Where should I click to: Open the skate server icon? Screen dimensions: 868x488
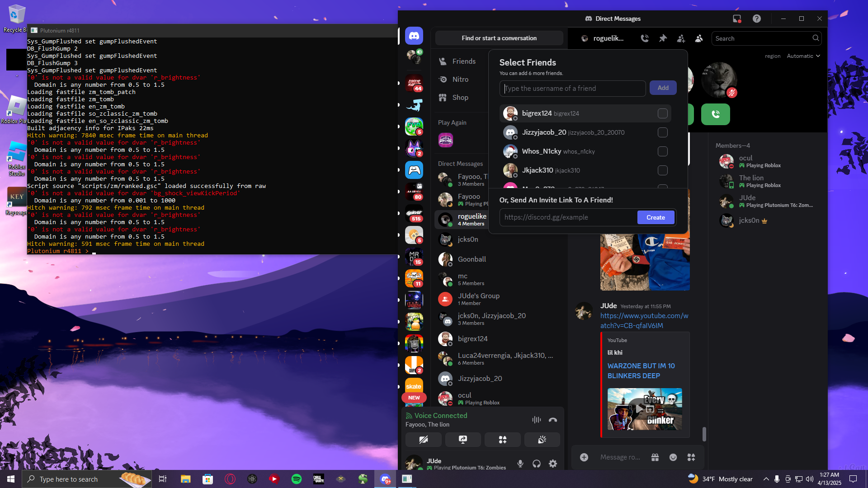(414, 386)
